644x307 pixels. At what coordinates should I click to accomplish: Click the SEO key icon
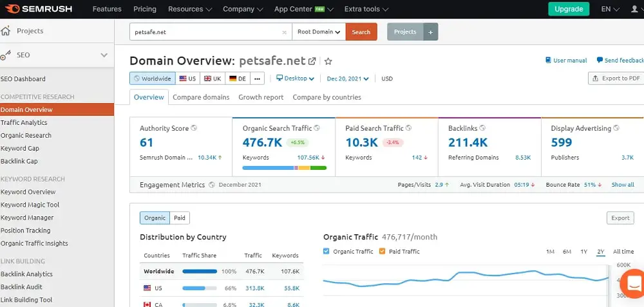5,55
